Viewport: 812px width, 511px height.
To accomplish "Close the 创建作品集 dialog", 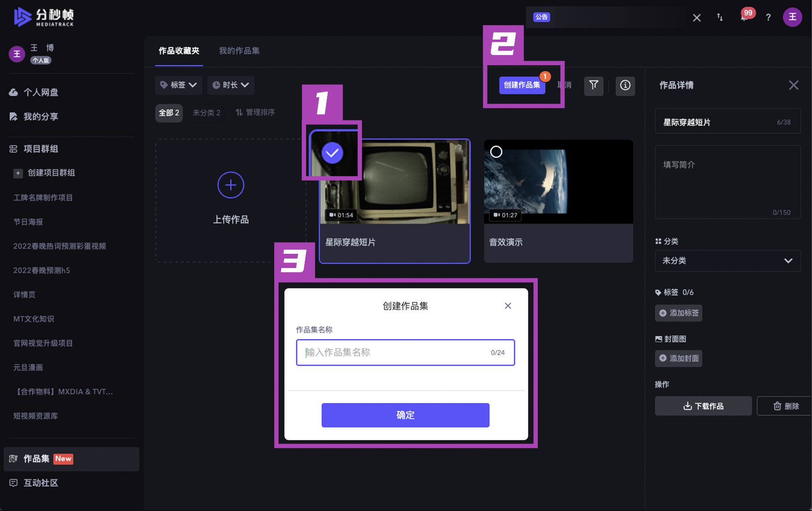I will 508,306.
